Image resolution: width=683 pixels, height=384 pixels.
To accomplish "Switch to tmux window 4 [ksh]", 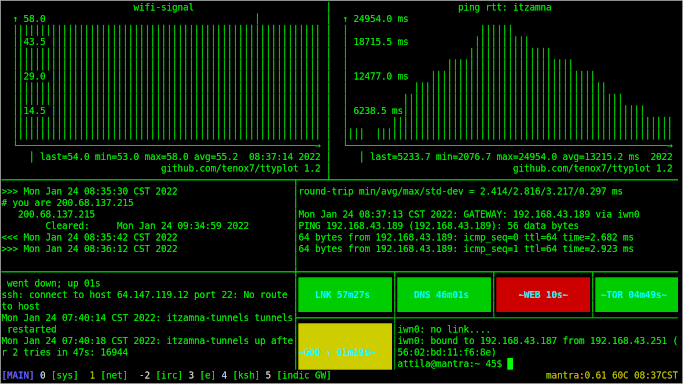I will click(240, 375).
